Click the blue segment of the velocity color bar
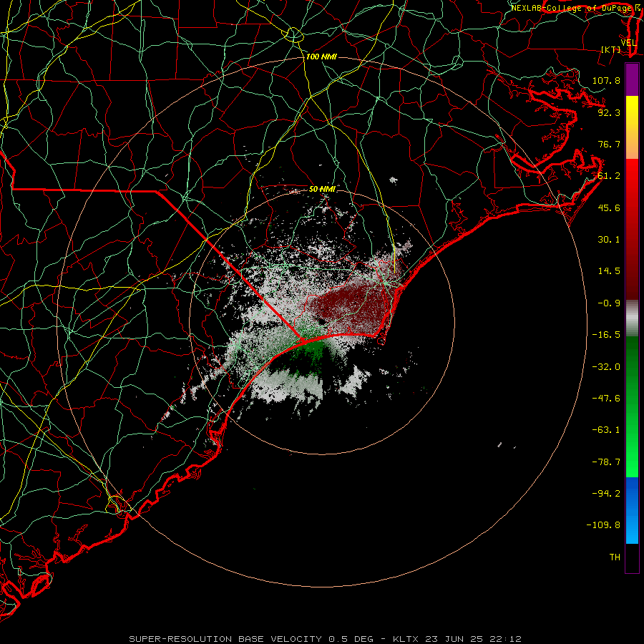The height and width of the screenshot is (644, 644). pyautogui.click(x=632, y=510)
